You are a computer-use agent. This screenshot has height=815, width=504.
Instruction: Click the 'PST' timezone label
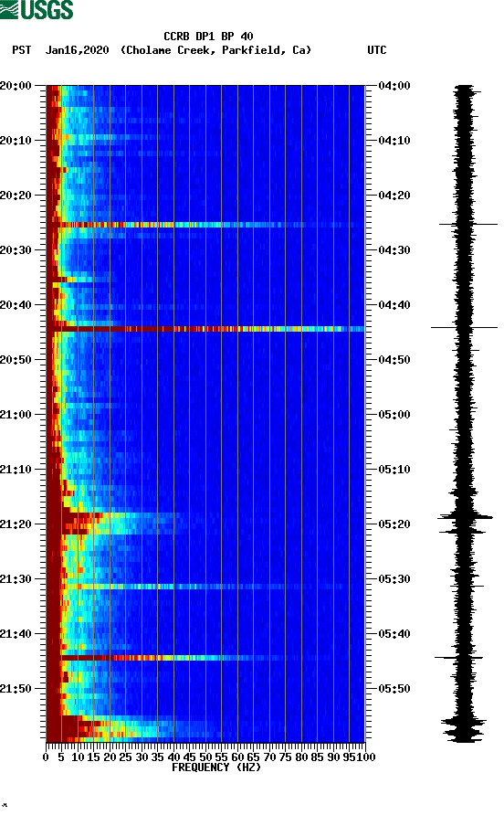(x=22, y=50)
